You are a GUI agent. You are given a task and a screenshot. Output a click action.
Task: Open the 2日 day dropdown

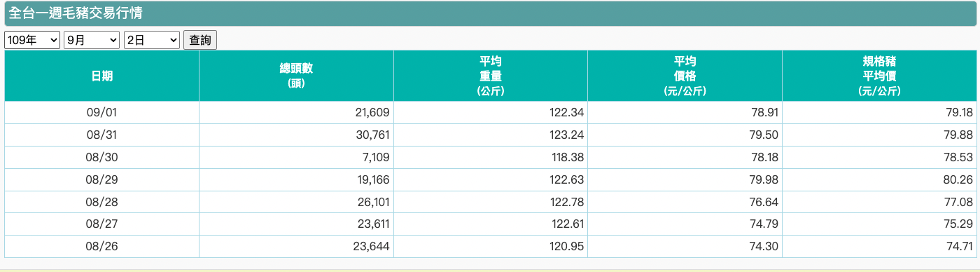152,41
